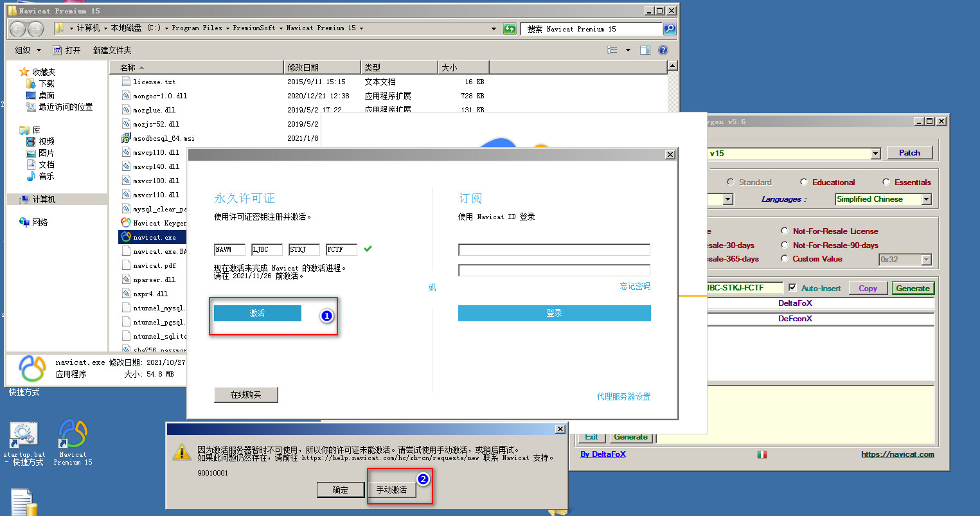Click the Explorer help question mark icon
980x516 pixels.
(x=663, y=50)
